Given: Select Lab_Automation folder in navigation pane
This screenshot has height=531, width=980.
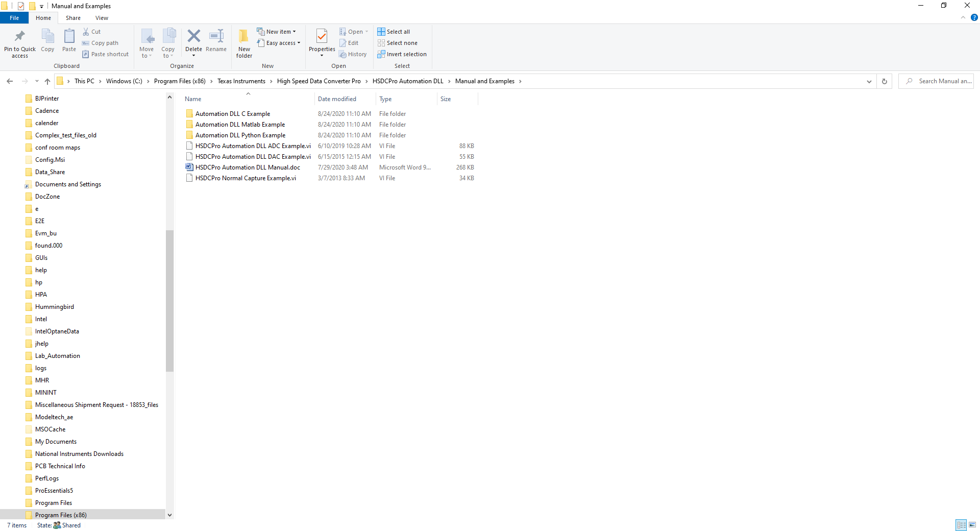Looking at the screenshot, I should (57, 356).
